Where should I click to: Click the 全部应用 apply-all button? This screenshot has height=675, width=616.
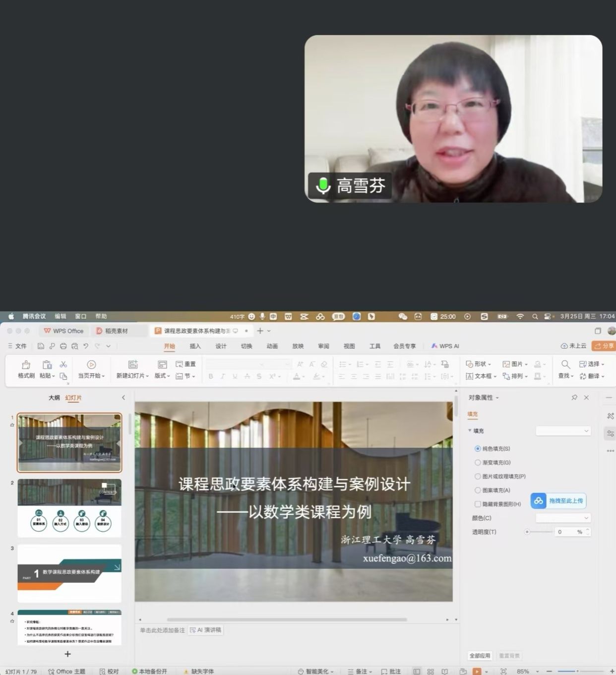(x=480, y=656)
